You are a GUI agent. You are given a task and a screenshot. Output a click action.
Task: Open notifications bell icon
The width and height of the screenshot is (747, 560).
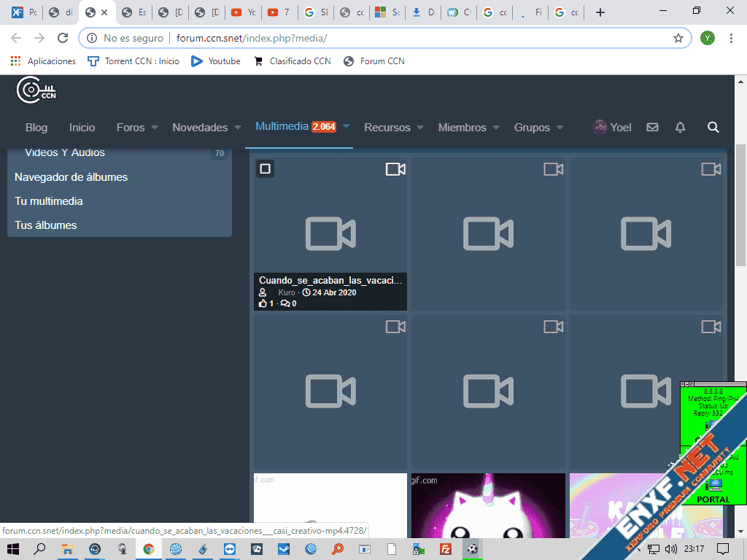tap(680, 128)
